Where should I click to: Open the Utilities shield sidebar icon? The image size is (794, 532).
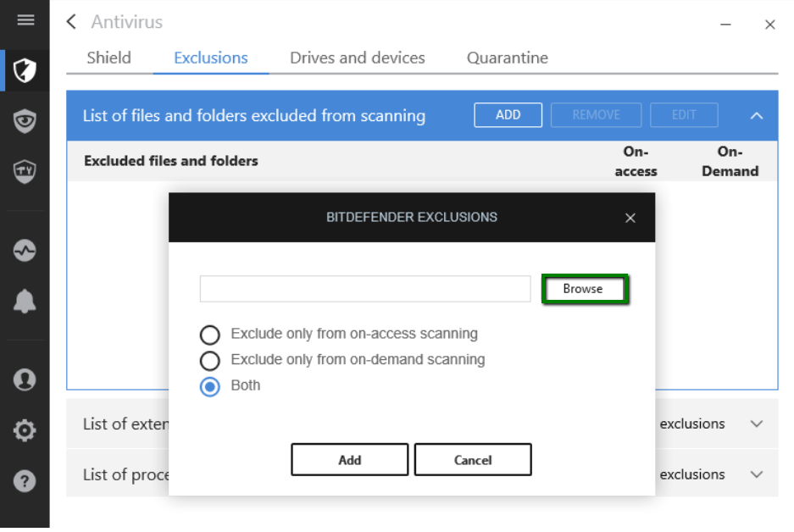click(x=25, y=172)
